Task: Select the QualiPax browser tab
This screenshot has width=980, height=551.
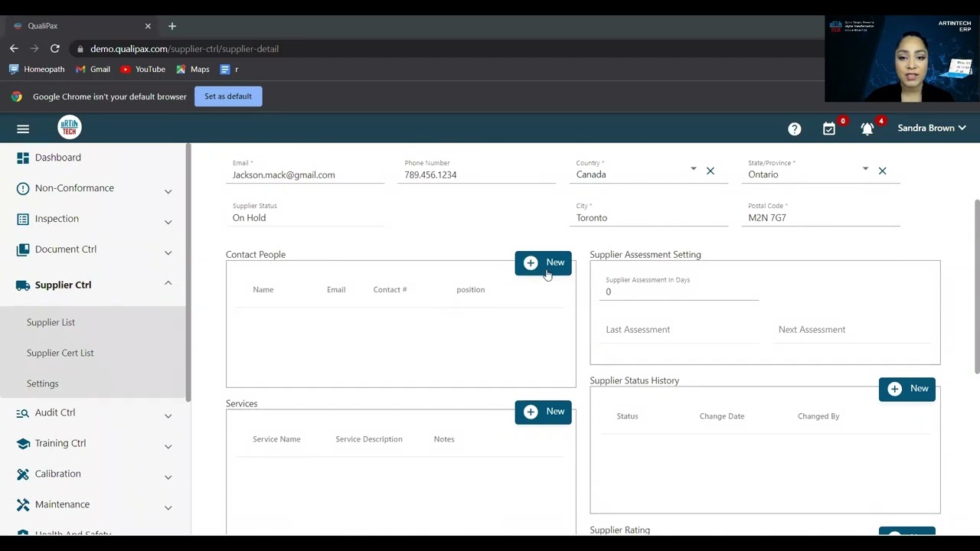Action: 82,26
